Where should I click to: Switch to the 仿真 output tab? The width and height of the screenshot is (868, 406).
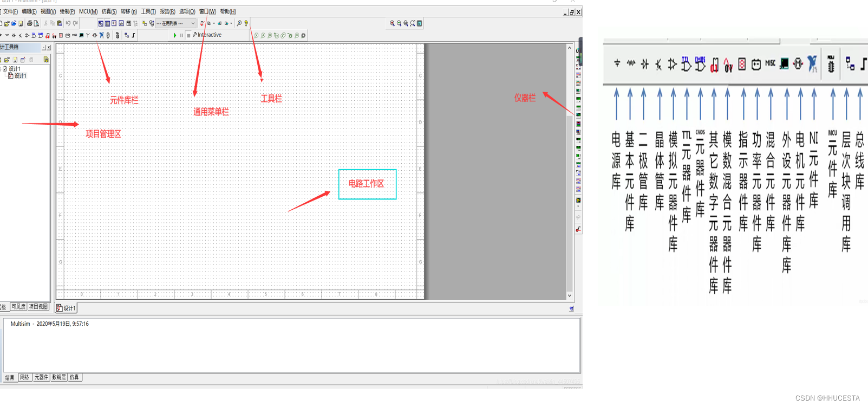(x=75, y=377)
